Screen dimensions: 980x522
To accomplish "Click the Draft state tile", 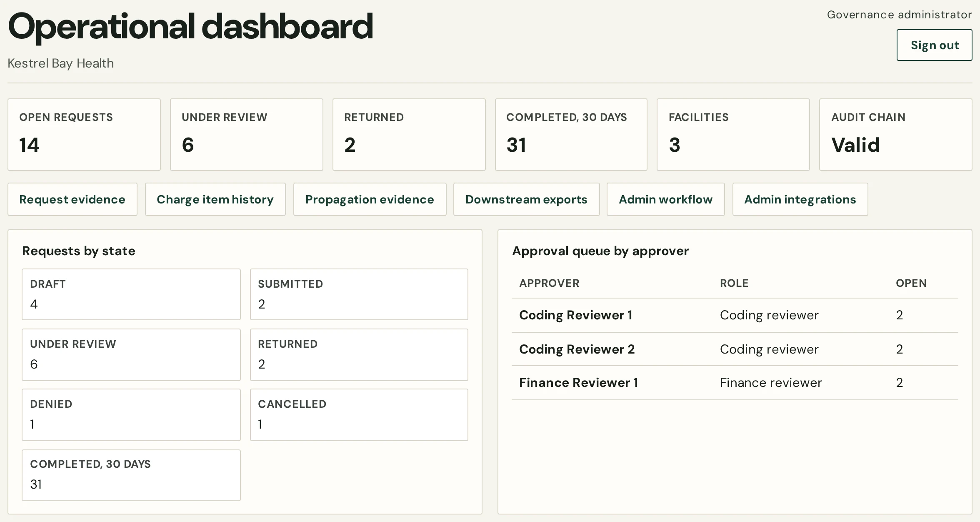I will [x=131, y=294].
